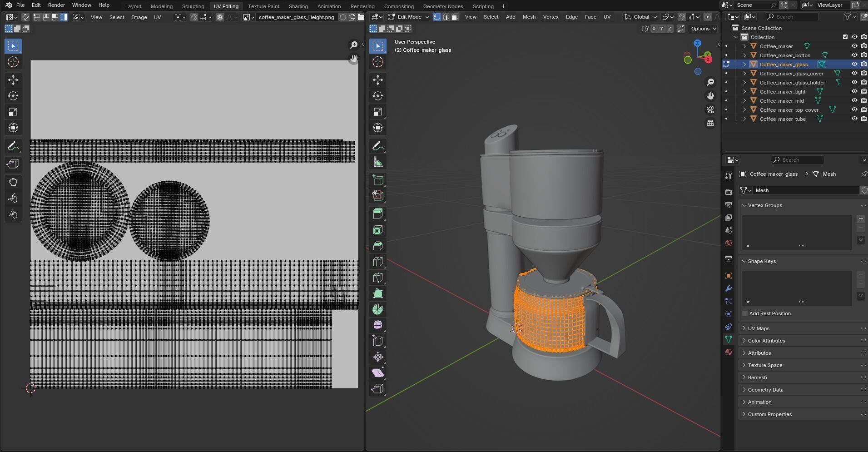Open the Sculpting workspace tab
This screenshot has height=452, width=868.
pos(193,6)
